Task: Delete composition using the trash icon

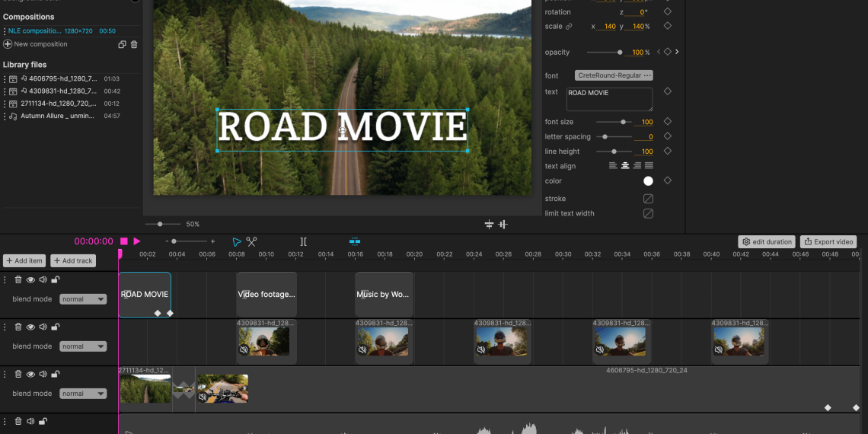Action: tap(134, 45)
